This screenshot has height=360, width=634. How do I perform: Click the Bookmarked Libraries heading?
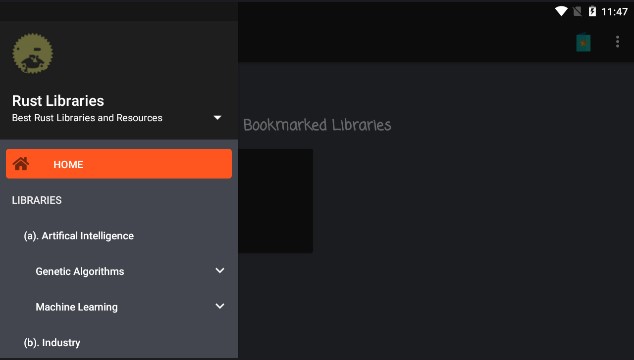pyautogui.click(x=317, y=125)
